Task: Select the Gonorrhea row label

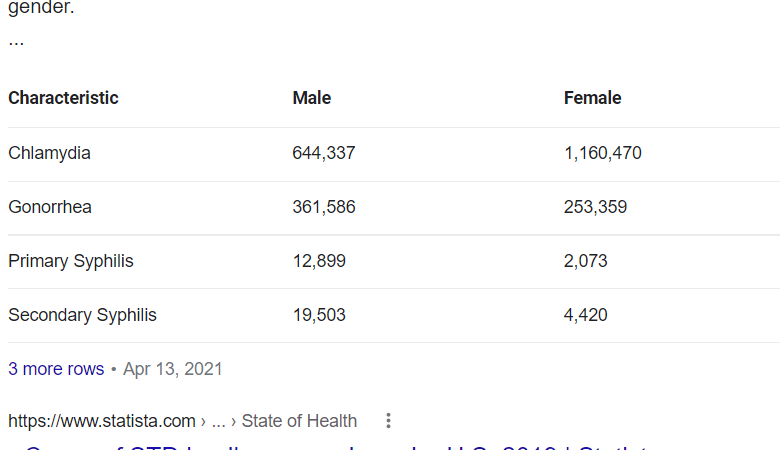Action: point(50,207)
